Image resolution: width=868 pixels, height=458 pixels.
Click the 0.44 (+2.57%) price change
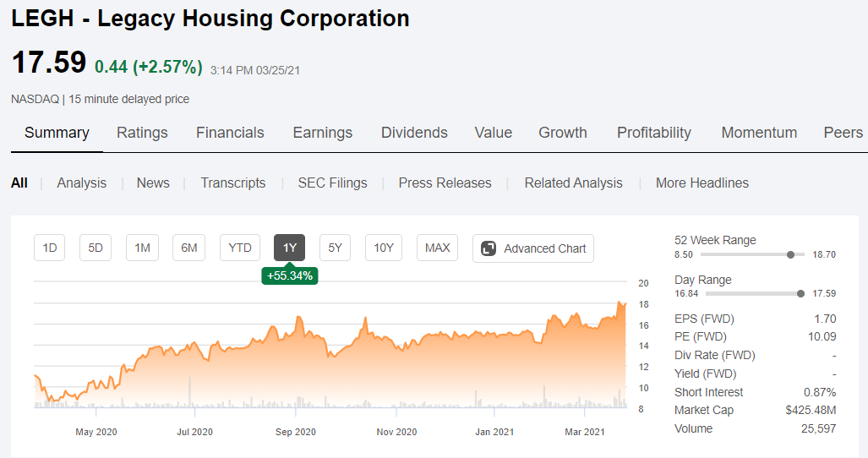149,67
